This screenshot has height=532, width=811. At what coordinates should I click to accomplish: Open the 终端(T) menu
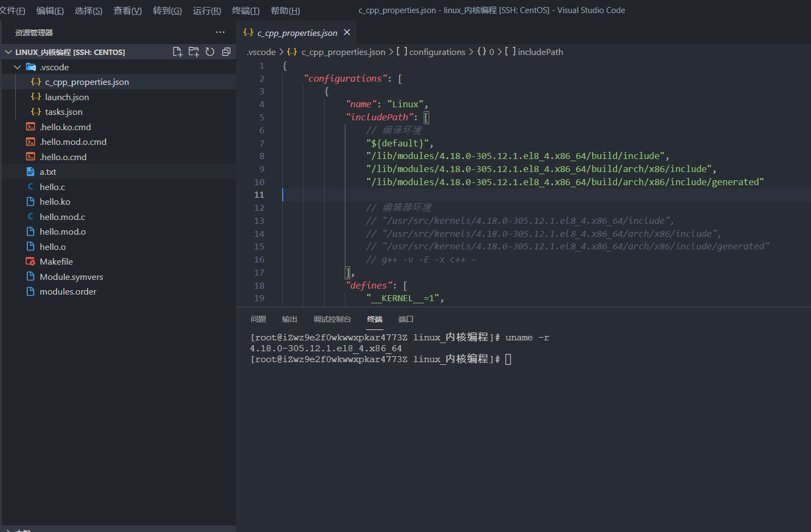(x=246, y=11)
